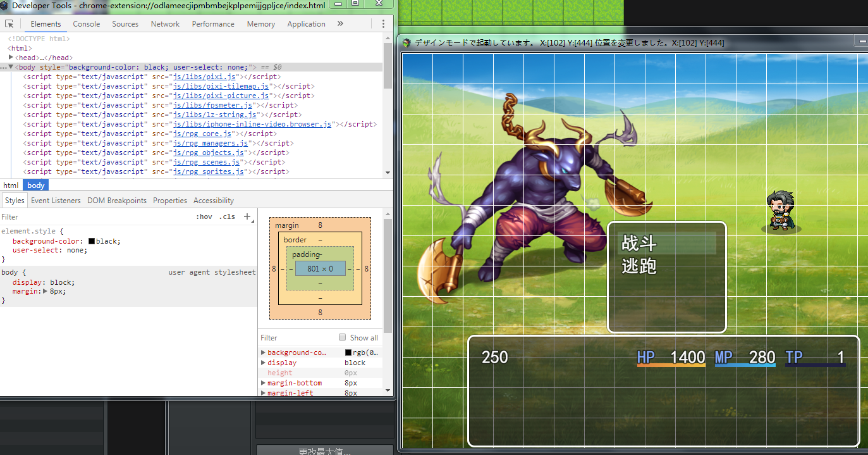
Task: Open the Event Listeners pane
Action: pos(56,201)
